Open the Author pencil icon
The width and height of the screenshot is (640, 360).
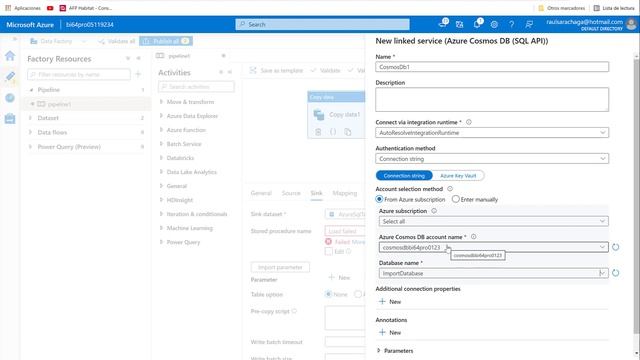(x=10, y=76)
